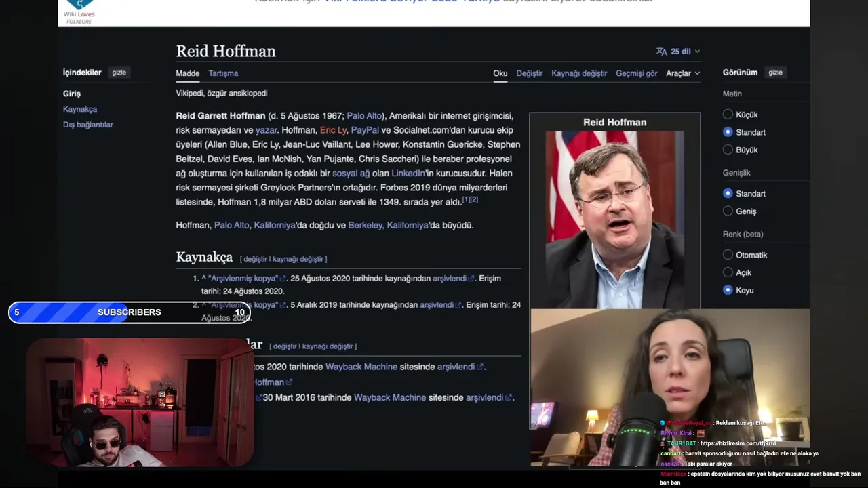Screen dimensions: 868x488
Task: Click the streamer webcam overlay
Action: [140, 403]
